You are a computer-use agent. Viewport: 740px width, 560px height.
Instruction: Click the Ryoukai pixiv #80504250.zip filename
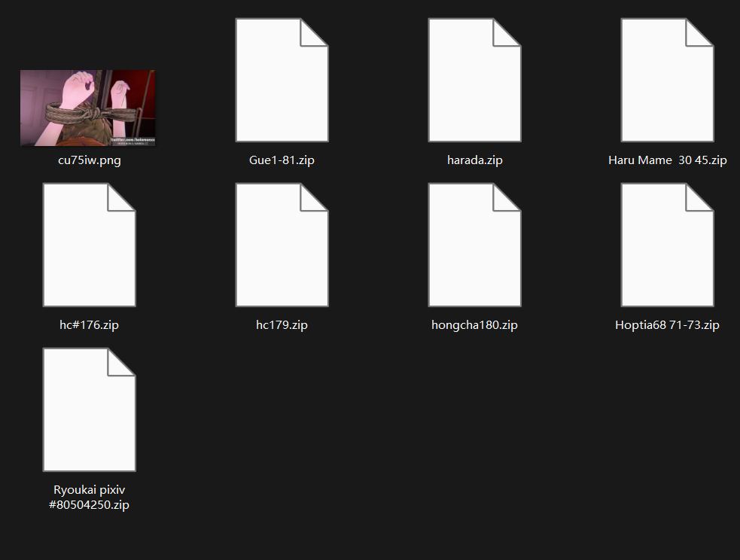[x=89, y=498]
